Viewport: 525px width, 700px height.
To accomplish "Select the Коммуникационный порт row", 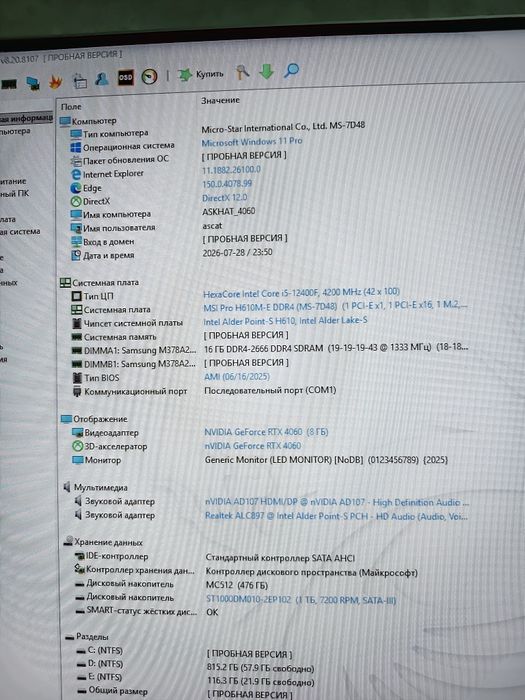I will coord(130,392).
